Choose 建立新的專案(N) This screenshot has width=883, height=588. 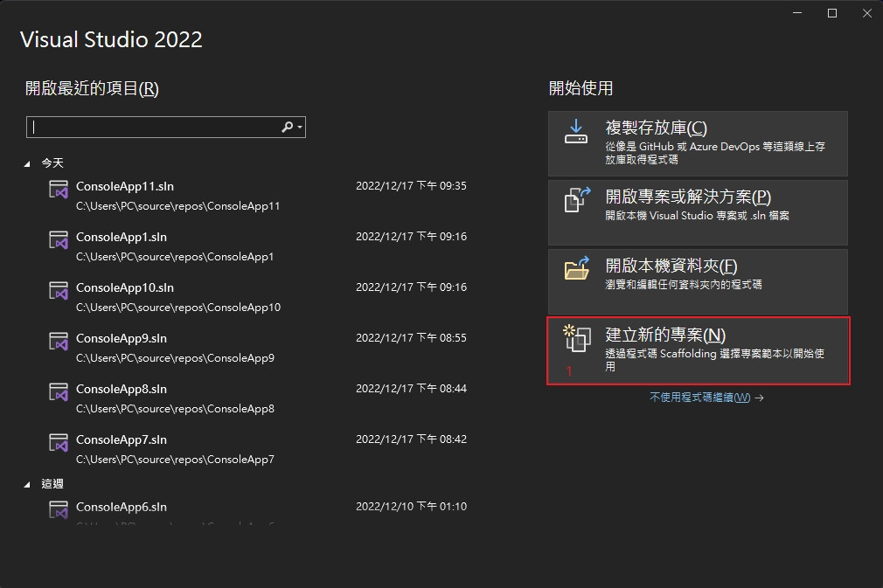pos(698,351)
